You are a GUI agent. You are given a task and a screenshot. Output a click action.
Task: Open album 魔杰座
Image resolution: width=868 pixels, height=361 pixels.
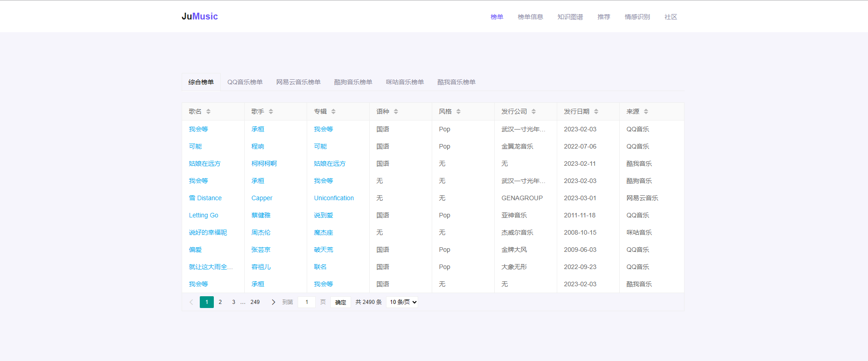point(323,232)
